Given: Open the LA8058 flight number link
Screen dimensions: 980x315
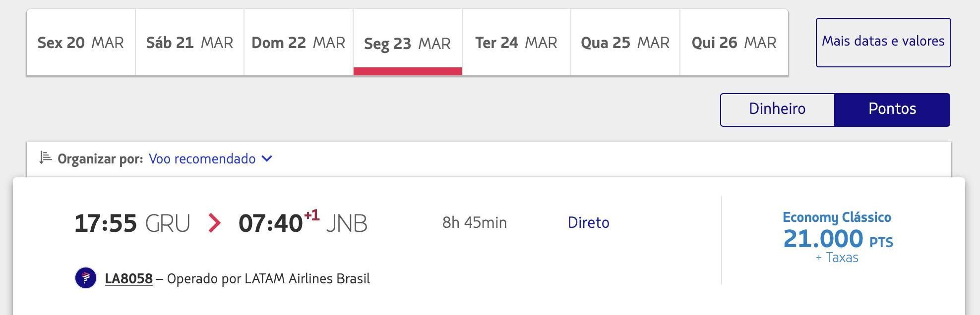Looking at the screenshot, I should coord(129,278).
